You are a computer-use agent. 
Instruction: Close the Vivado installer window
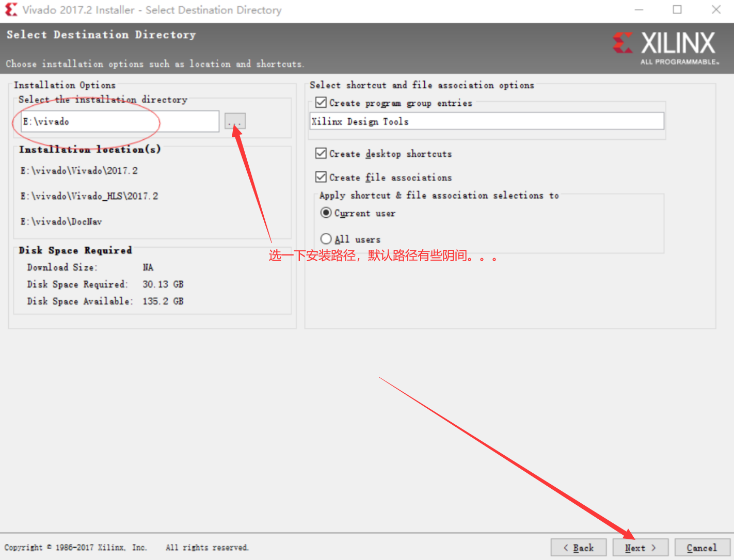pos(716,10)
